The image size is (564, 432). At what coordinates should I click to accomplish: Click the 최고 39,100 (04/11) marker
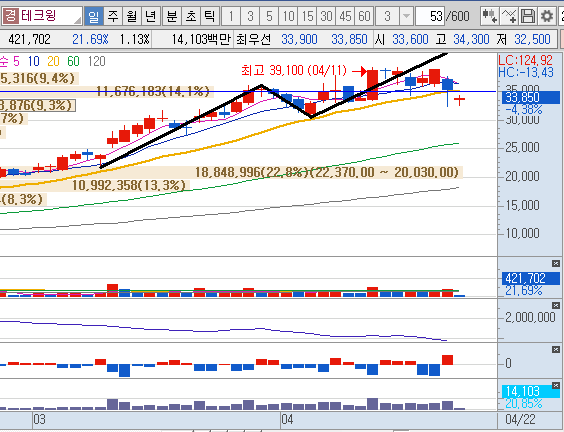[294, 71]
